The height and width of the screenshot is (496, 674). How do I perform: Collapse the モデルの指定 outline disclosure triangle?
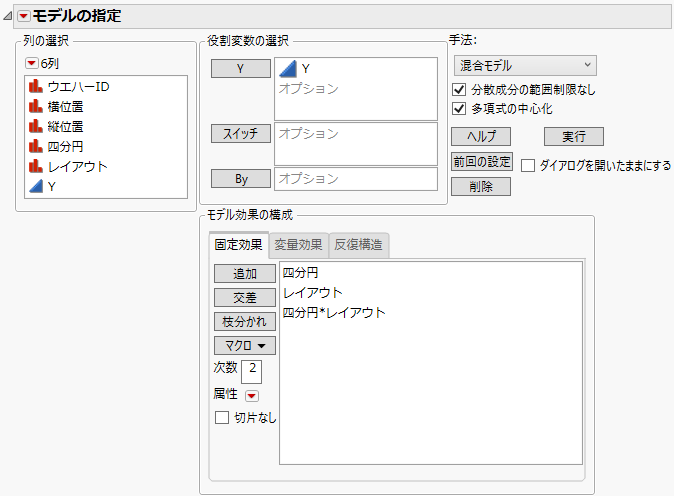coord(9,16)
